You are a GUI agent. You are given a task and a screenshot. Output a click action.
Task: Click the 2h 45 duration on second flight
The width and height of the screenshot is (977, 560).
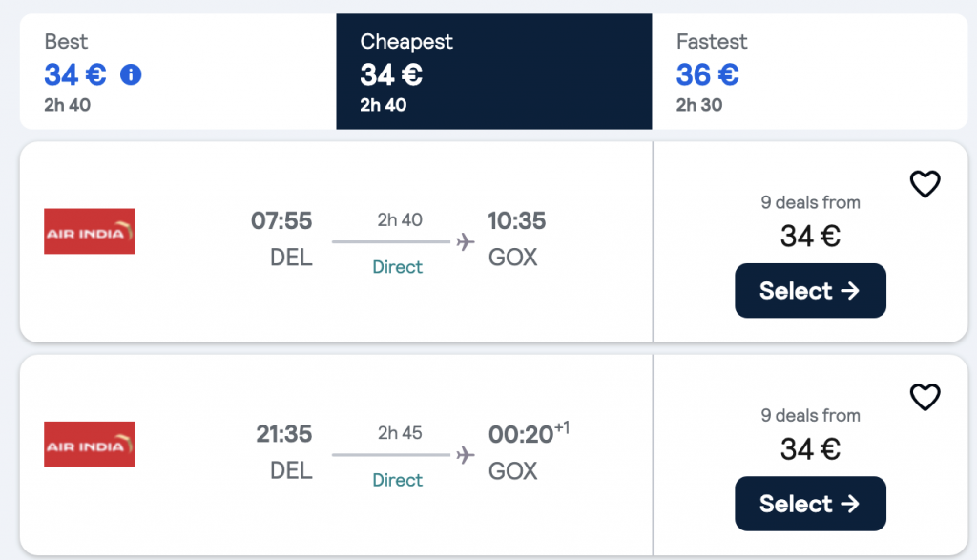[400, 433]
